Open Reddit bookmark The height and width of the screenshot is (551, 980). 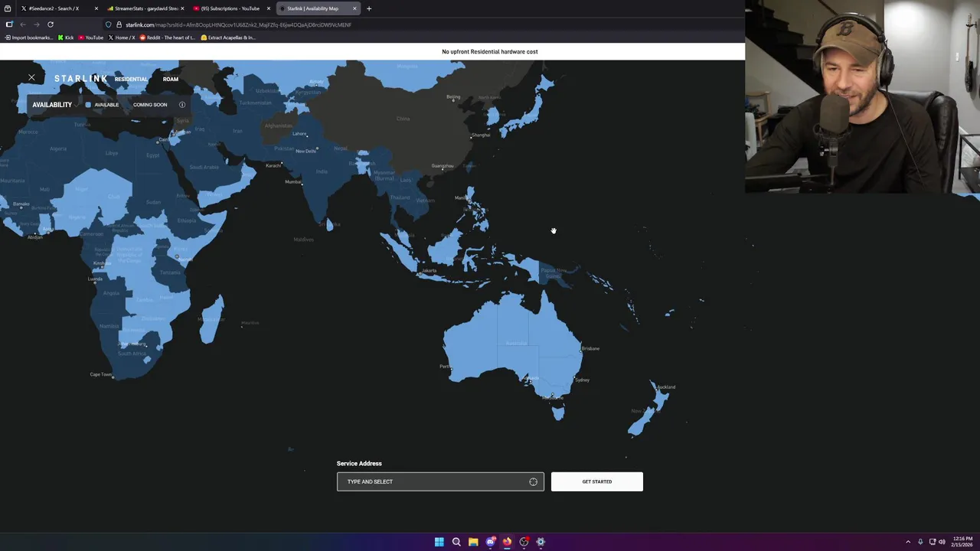point(168,37)
